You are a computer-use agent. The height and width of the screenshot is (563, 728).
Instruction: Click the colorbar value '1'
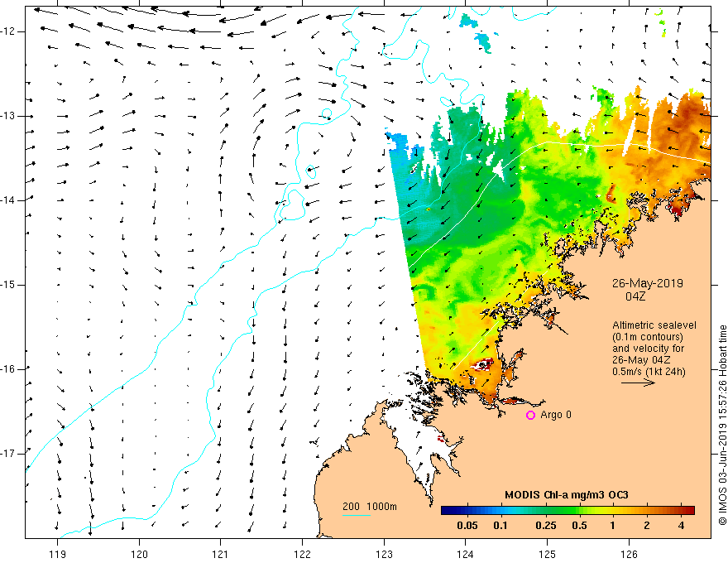(x=612, y=526)
